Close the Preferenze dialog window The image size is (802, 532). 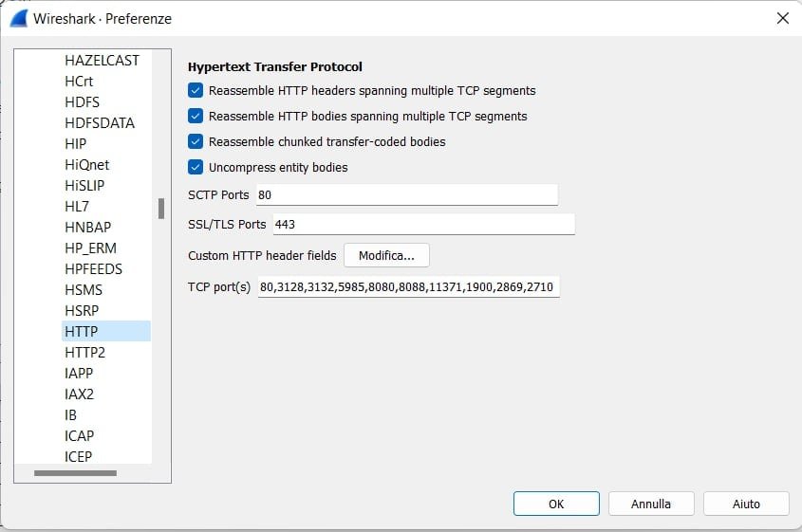782,18
